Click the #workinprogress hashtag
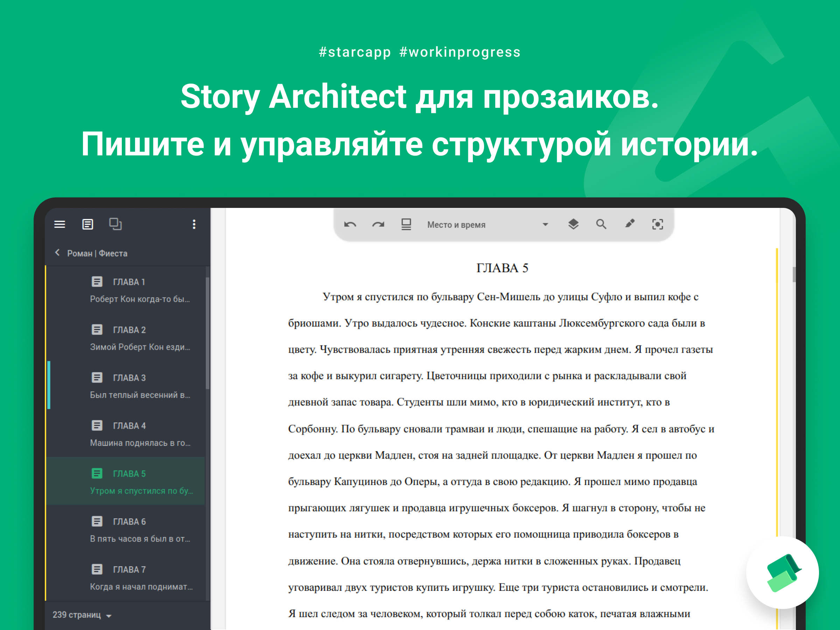This screenshot has width=840, height=630. point(460,52)
